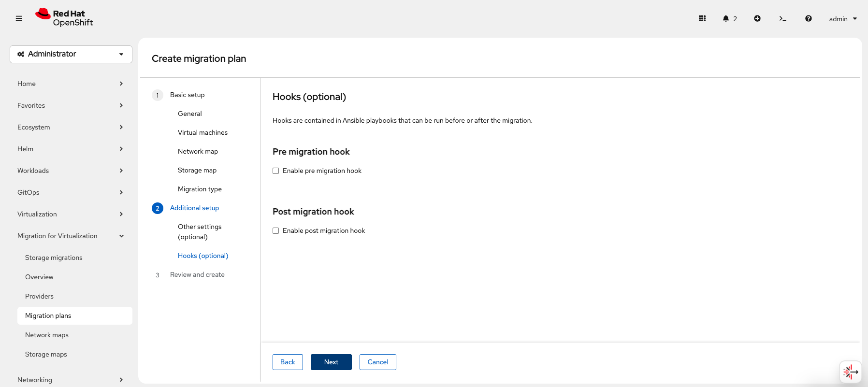
Task: Go to Providers in sidebar
Action: click(39, 296)
